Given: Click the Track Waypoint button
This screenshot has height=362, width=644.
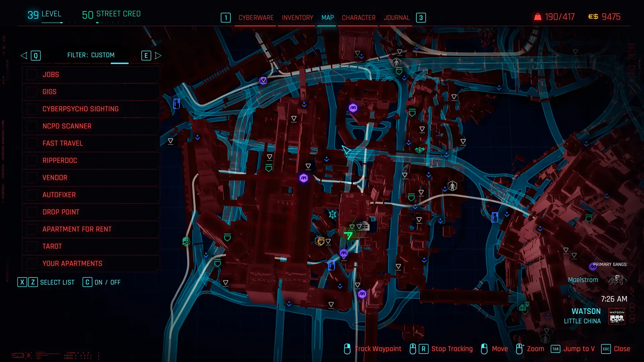Looking at the screenshot, I should [378, 349].
